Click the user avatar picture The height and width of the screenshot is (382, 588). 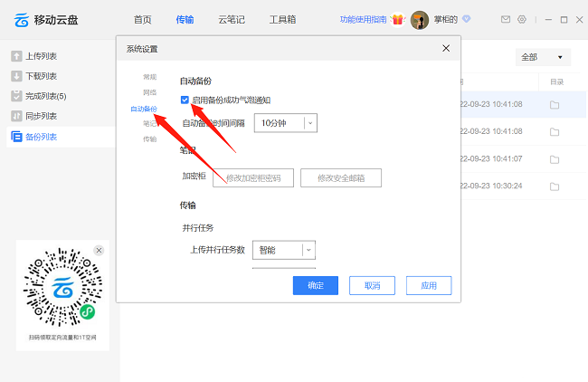(x=420, y=20)
